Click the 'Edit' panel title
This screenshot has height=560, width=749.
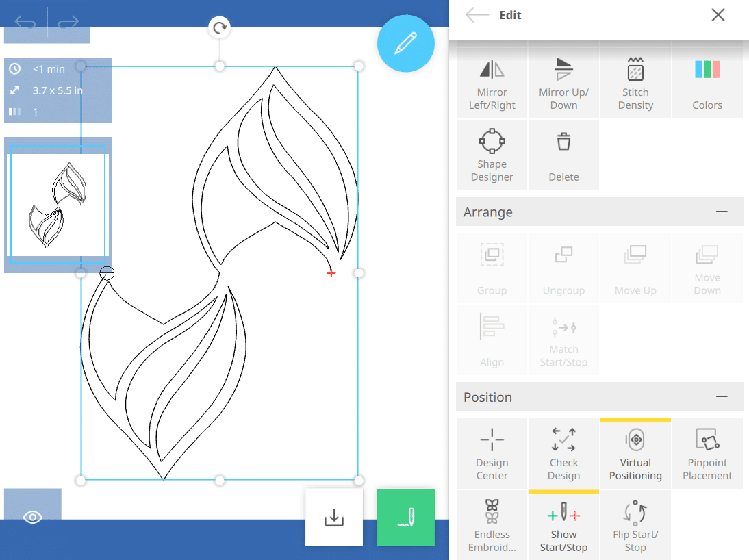(510, 15)
